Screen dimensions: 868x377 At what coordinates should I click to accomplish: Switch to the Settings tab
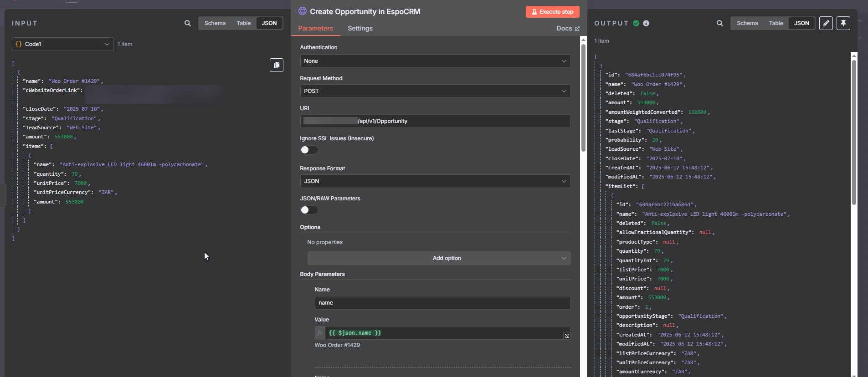coord(360,28)
